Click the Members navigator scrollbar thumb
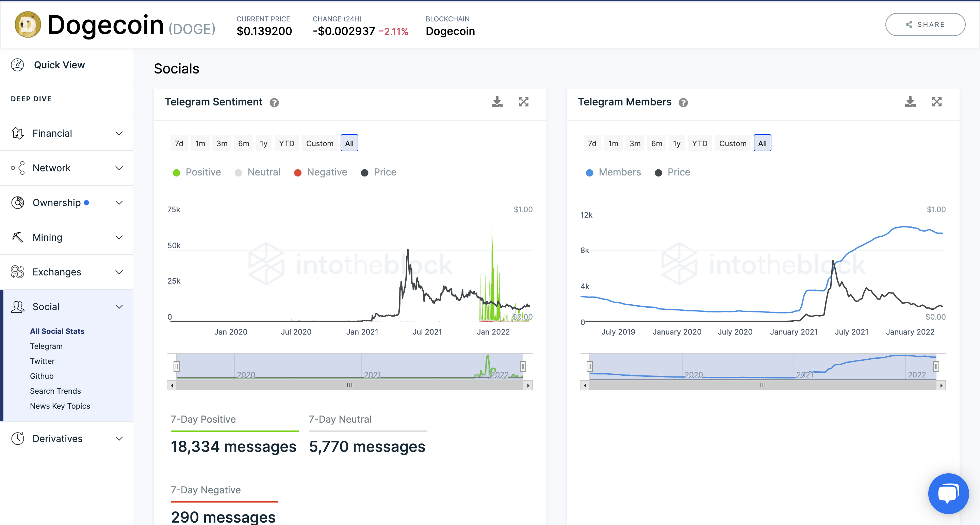Image resolution: width=980 pixels, height=525 pixels. click(763, 386)
